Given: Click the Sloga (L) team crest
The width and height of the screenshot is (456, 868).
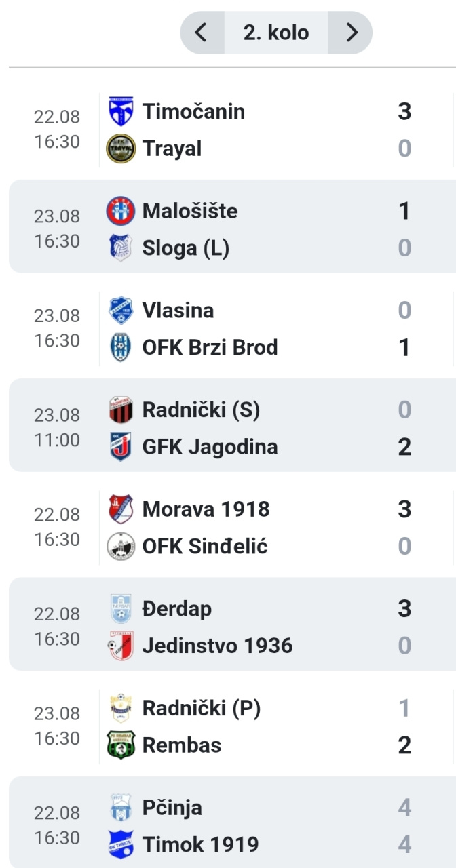Looking at the screenshot, I should [121, 248].
